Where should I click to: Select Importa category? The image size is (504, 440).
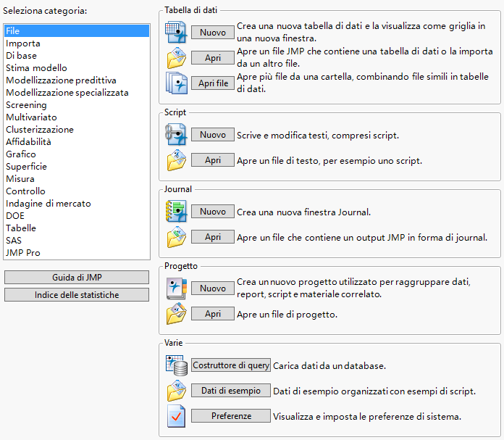77,43
